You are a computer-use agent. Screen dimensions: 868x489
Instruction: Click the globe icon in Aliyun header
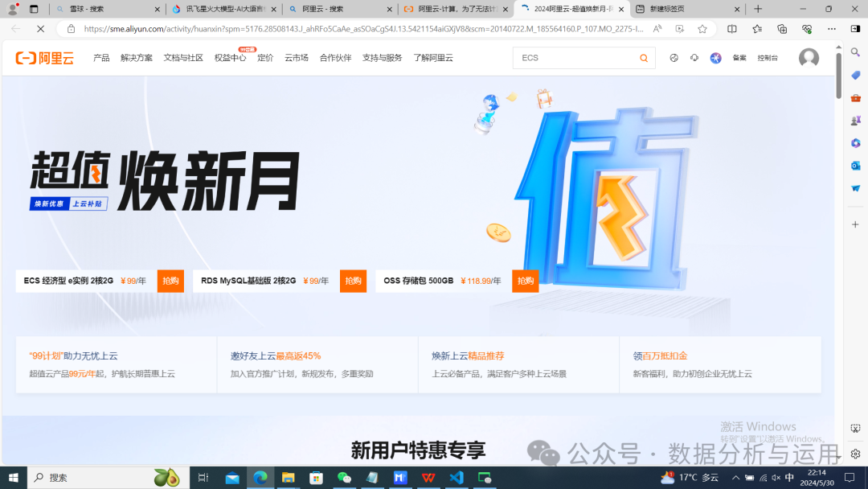(674, 58)
